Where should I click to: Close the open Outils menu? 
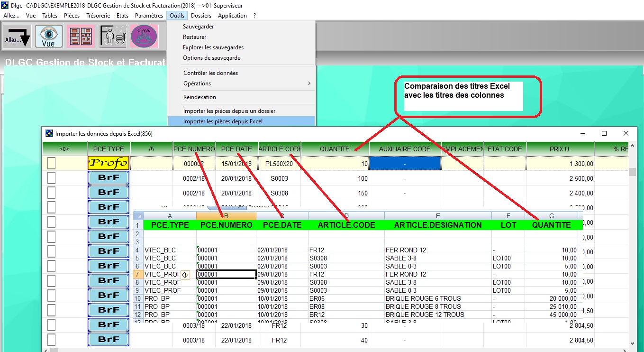click(x=177, y=16)
